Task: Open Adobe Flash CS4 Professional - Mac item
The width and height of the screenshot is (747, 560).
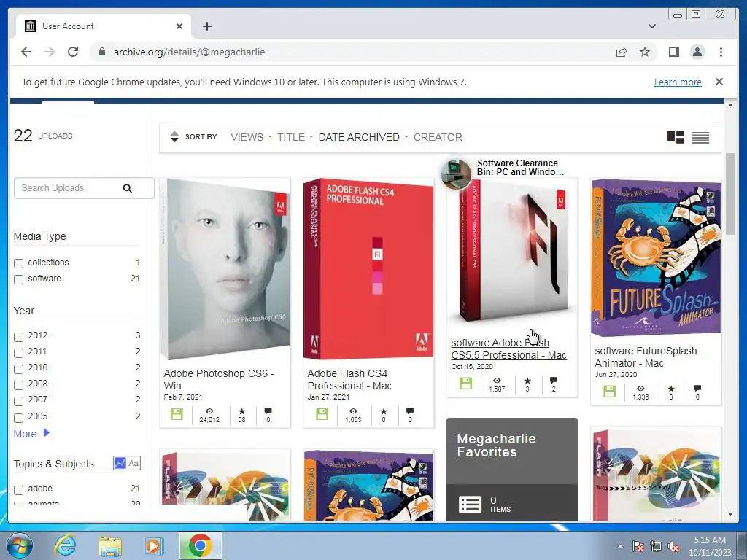Action: click(349, 379)
